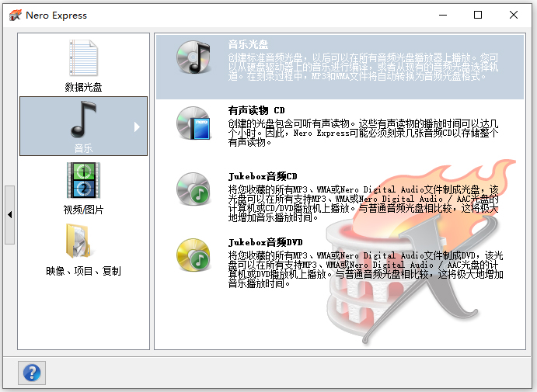Screen dimensions: 537x392
Task: Expand the side panel with left arrow handle
Action: point(9,215)
